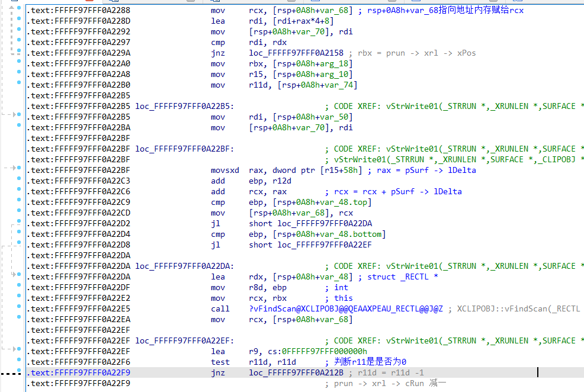Select the loc_FFFFF97FFF0A22BF label

pyautogui.click(x=184, y=149)
